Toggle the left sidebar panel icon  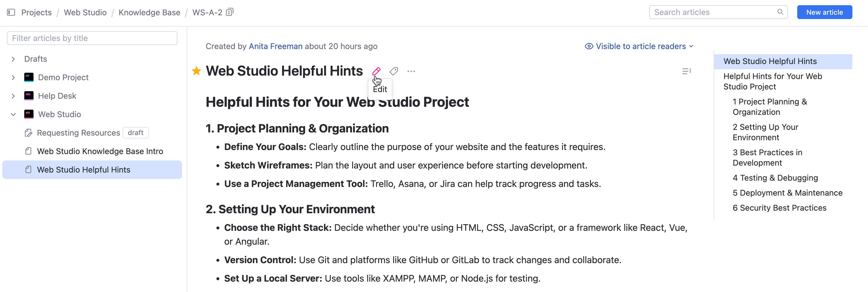click(11, 12)
